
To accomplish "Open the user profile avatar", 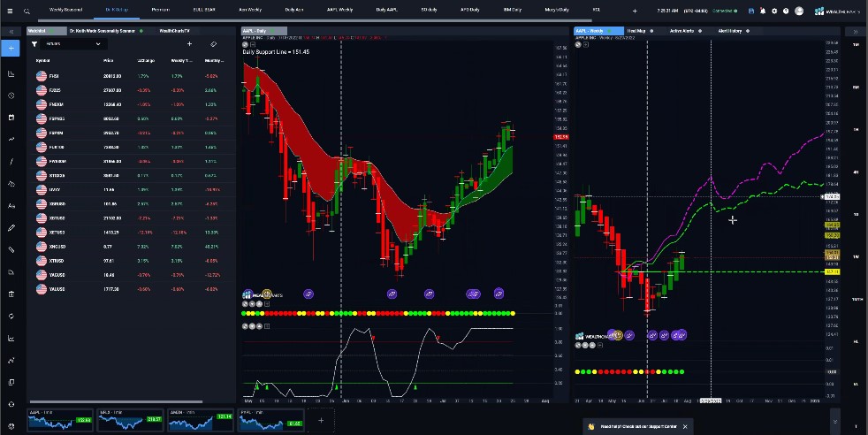I will pos(799,11).
